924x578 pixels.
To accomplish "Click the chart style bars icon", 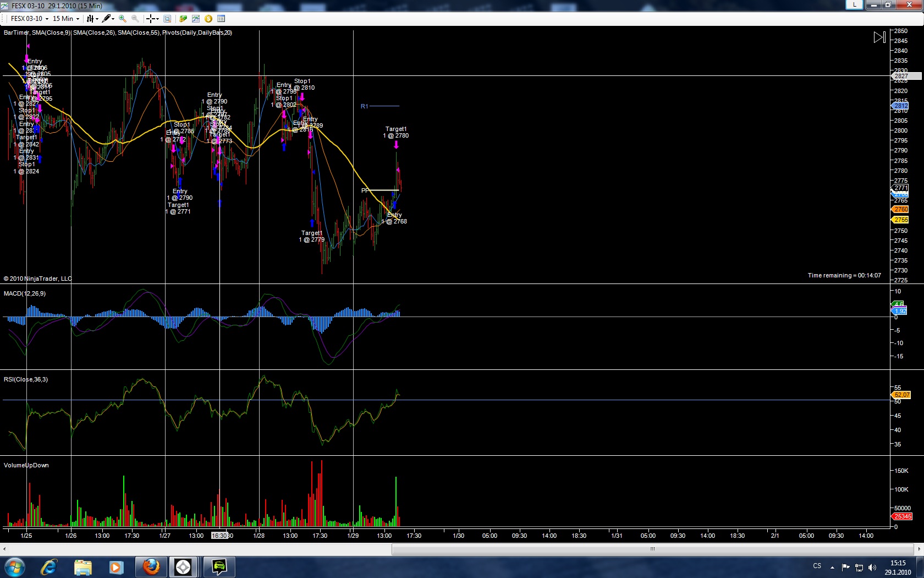I will (x=90, y=19).
